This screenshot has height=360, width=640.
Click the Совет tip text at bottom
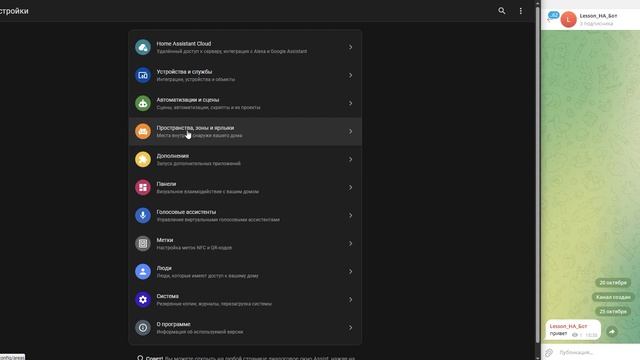[250, 358]
